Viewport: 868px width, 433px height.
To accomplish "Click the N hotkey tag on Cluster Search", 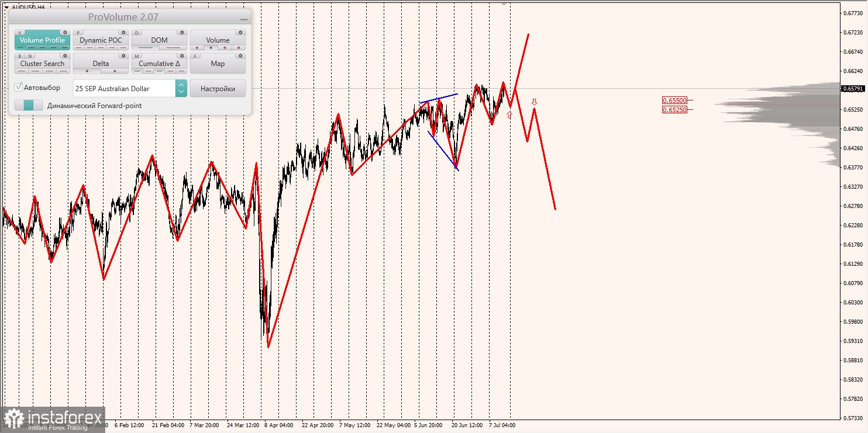I will (30, 56).
